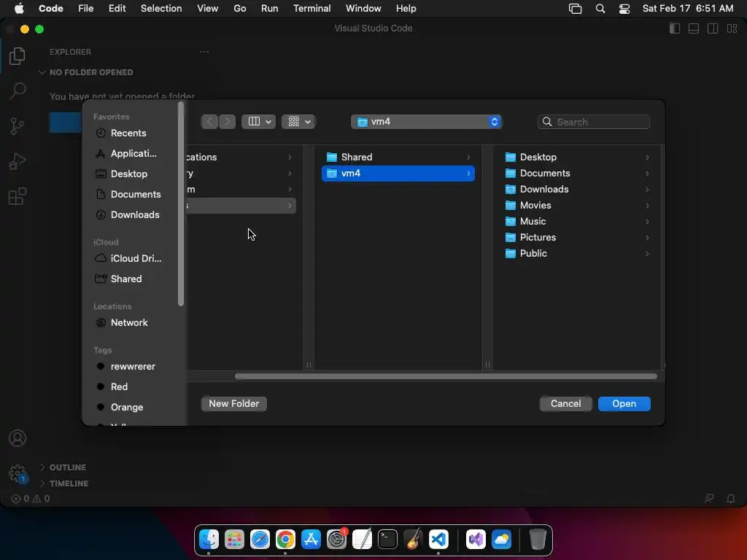Click the feedback icon in status bar
The image size is (747, 560).
pos(709,499)
